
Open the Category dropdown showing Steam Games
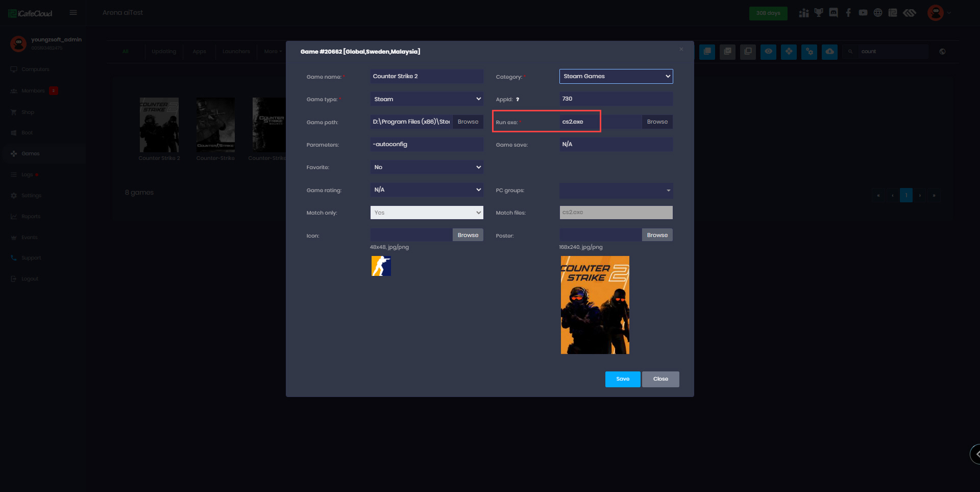pos(616,77)
